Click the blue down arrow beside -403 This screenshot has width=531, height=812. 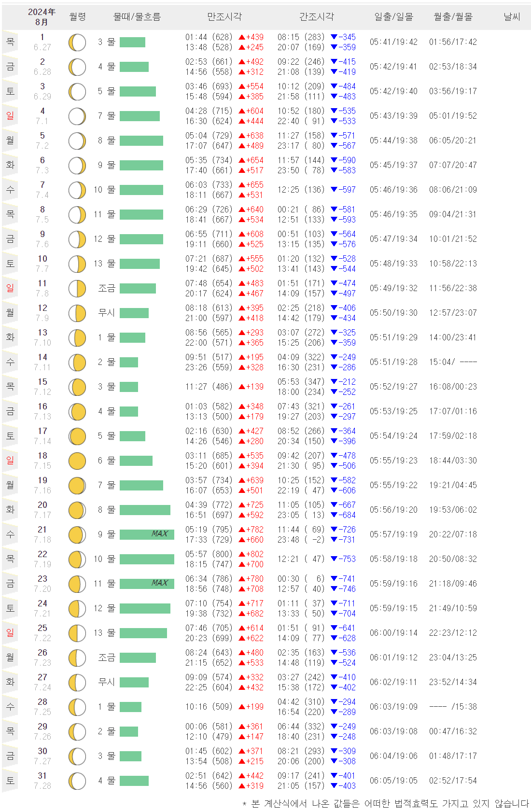pos(334,786)
